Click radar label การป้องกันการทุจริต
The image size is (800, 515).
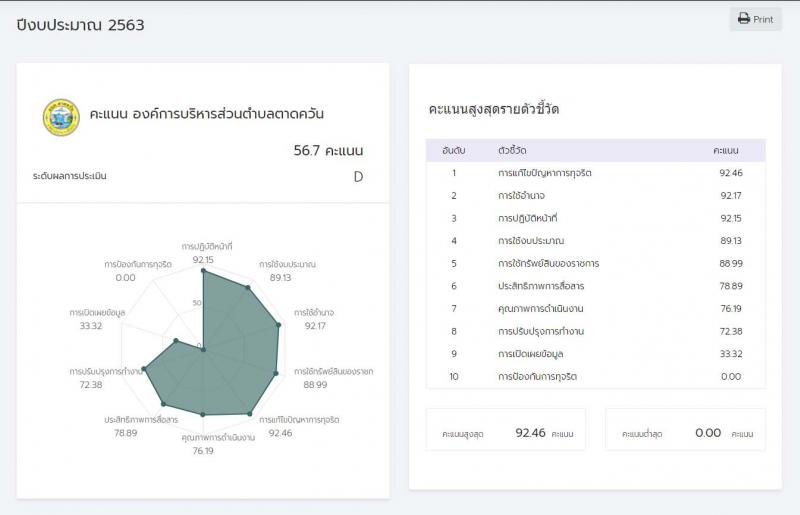pyautogui.click(x=138, y=264)
